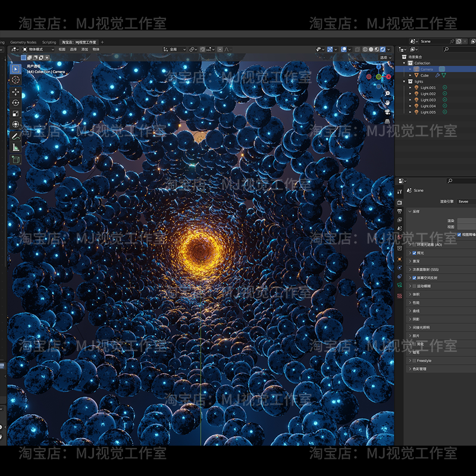Expand the 色彩管理 panel

tap(421, 369)
